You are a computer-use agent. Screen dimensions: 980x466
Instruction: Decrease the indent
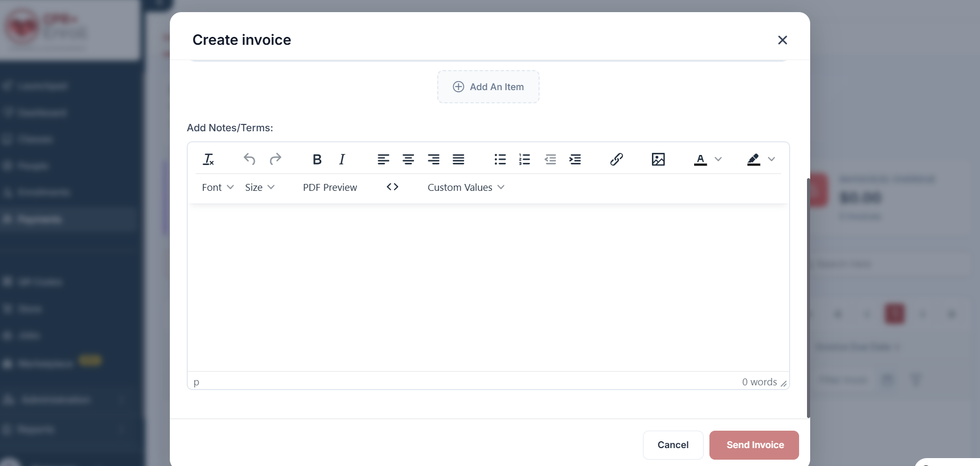(x=550, y=159)
